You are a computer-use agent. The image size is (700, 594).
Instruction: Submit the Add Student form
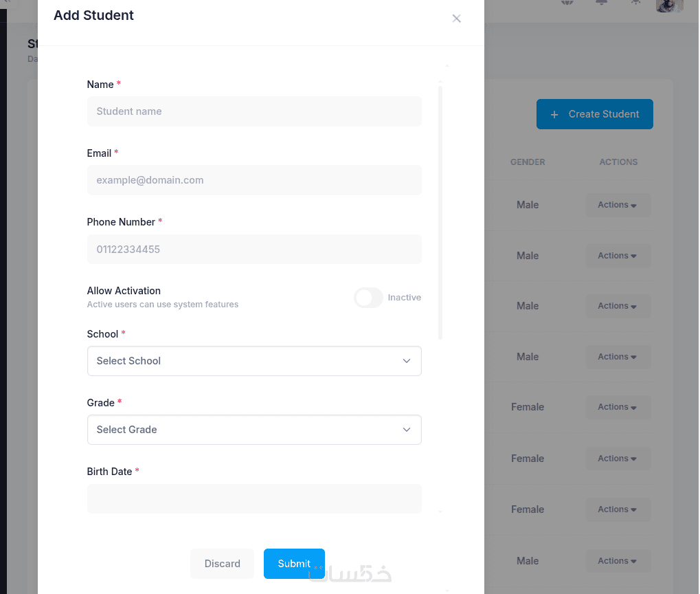tap(294, 564)
